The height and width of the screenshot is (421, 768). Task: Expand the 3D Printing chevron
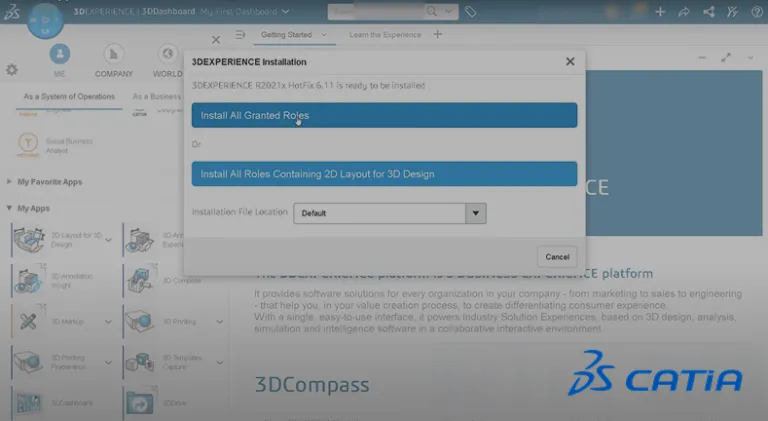point(219,322)
